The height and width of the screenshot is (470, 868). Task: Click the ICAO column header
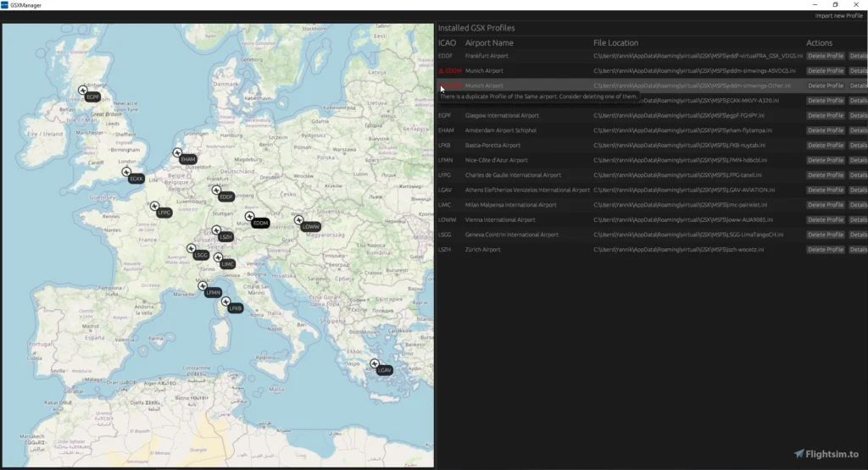point(447,43)
